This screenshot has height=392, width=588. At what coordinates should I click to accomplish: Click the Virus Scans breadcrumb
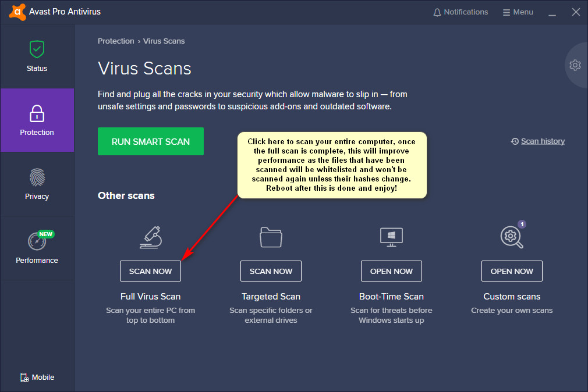164,41
